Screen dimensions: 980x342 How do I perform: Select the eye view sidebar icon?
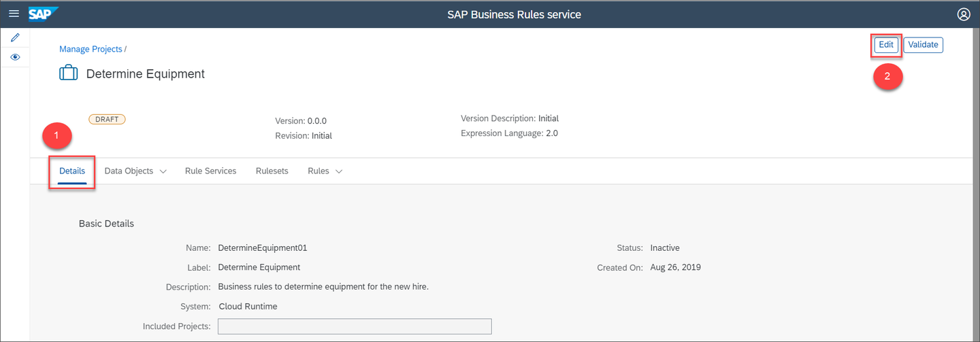15,57
